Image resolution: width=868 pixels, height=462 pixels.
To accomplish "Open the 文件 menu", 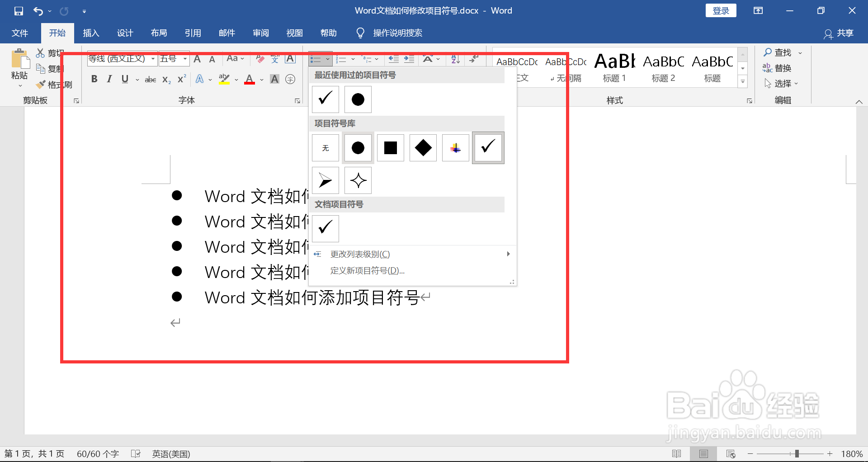I will point(20,33).
